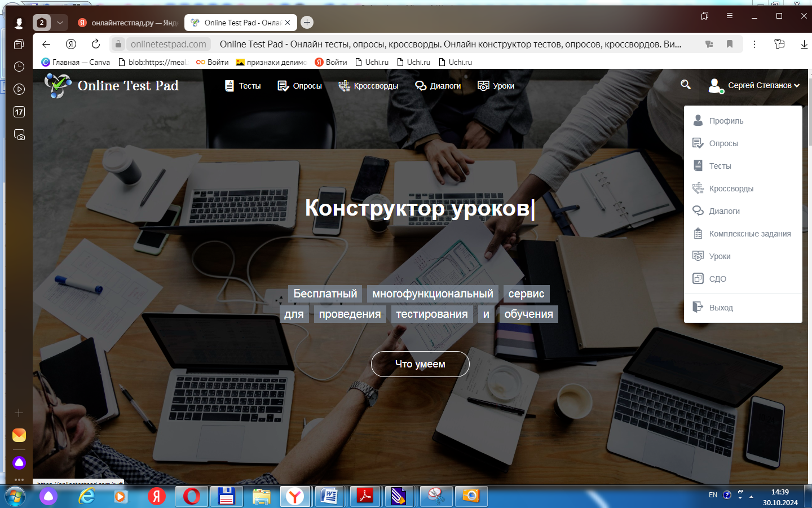Open the browser downloads arrow icon
Image resolution: width=812 pixels, height=508 pixels.
(804, 44)
